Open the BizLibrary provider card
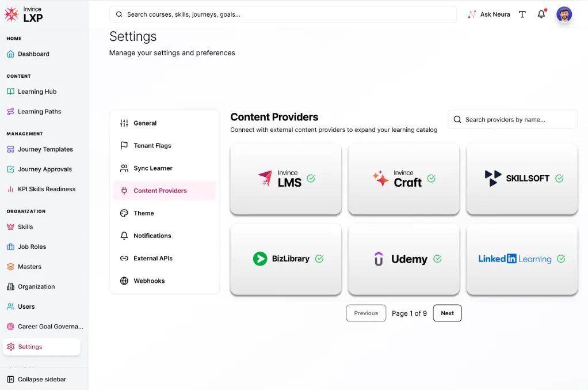Viewport: 588px width, 390px height. click(286, 259)
